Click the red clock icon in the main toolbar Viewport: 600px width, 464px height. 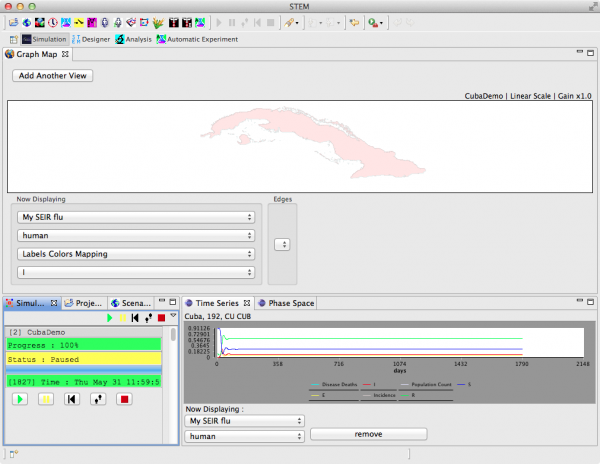point(52,21)
